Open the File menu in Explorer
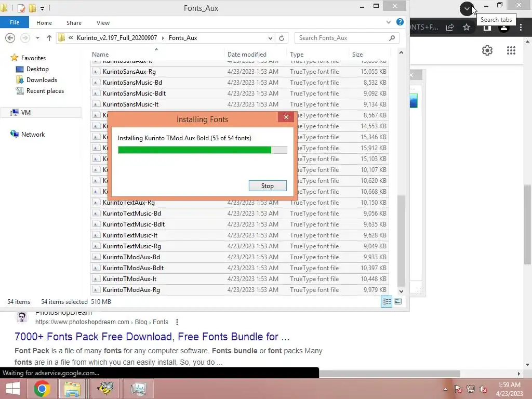Viewport: 532px width, 399px height. (x=14, y=22)
